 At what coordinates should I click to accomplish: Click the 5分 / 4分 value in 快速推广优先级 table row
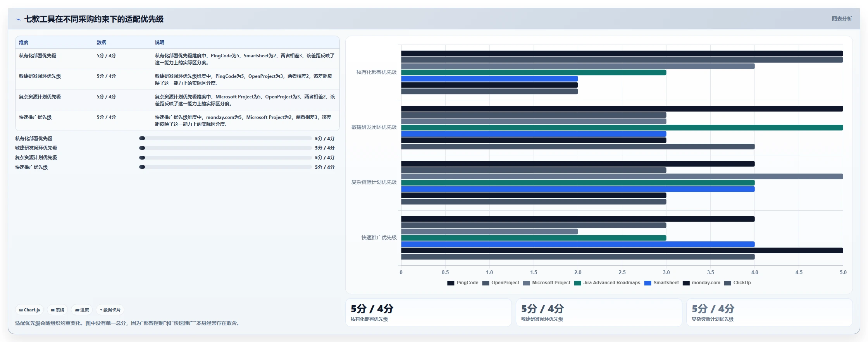click(106, 117)
